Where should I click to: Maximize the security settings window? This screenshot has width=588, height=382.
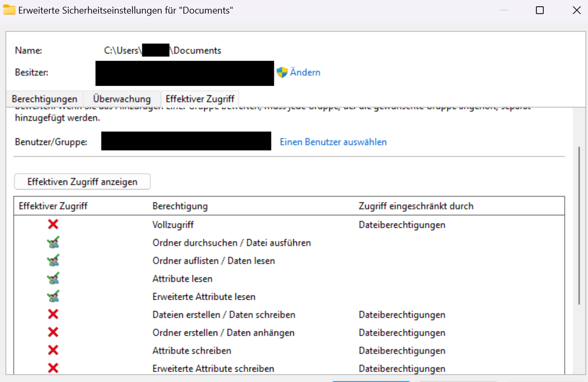click(540, 10)
